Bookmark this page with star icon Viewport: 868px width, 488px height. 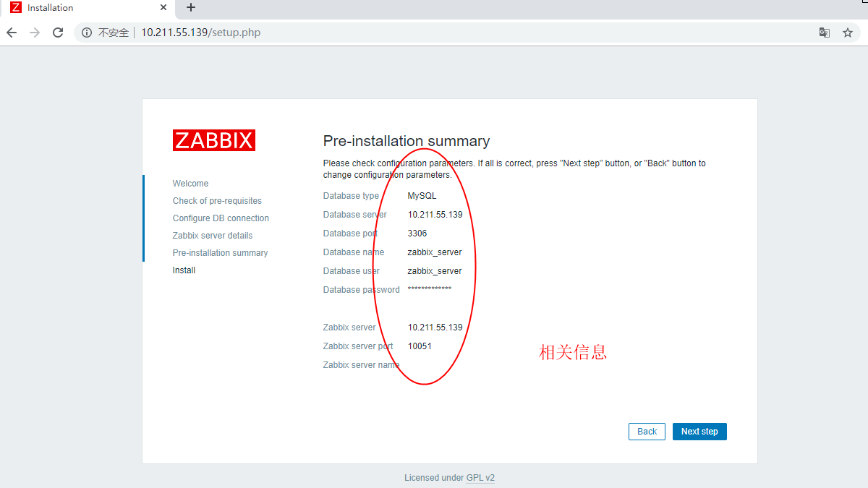point(848,33)
